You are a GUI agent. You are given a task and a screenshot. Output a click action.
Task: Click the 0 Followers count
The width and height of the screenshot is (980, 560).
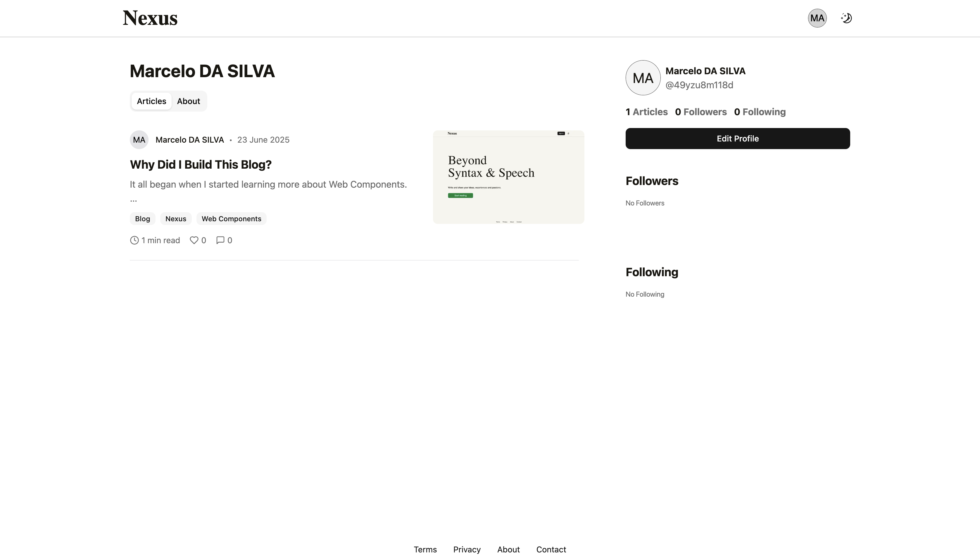point(701,112)
